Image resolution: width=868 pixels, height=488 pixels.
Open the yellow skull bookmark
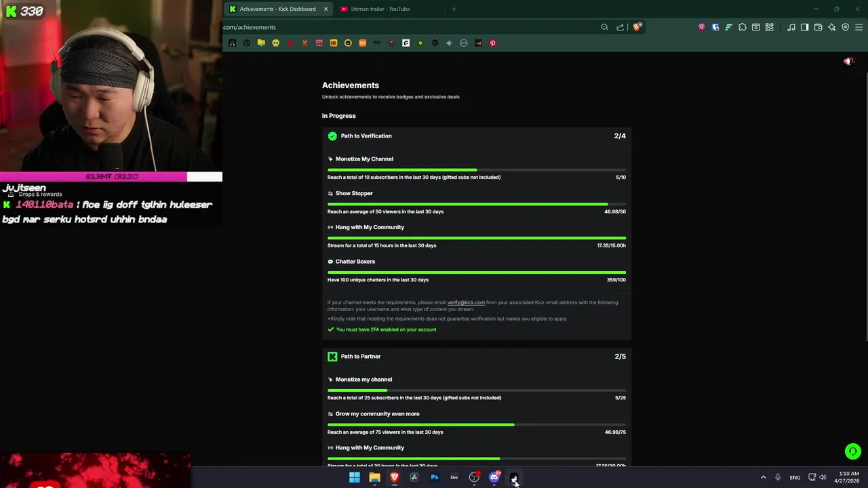275,43
